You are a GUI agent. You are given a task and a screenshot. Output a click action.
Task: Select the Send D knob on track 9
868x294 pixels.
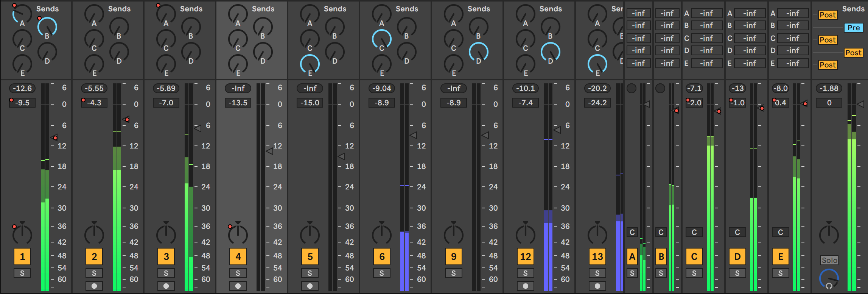click(478, 52)
